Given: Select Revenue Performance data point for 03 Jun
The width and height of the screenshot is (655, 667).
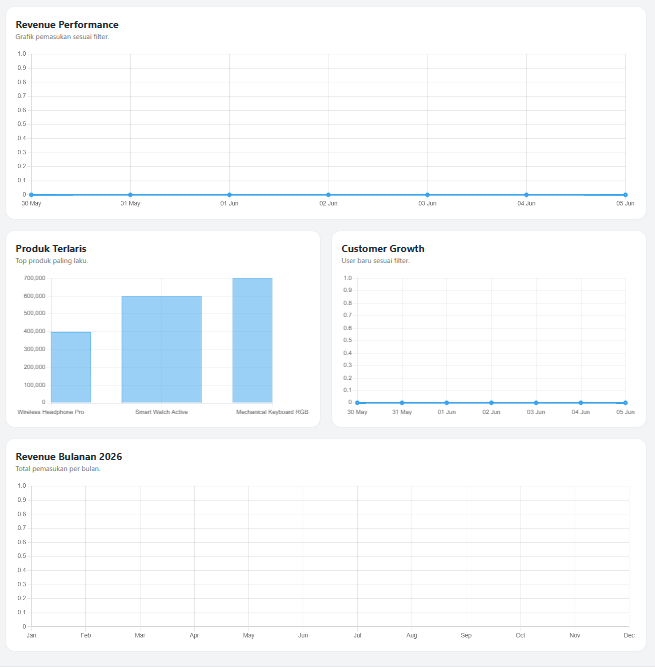Looking at the screenshot, I should pos(427,195).
